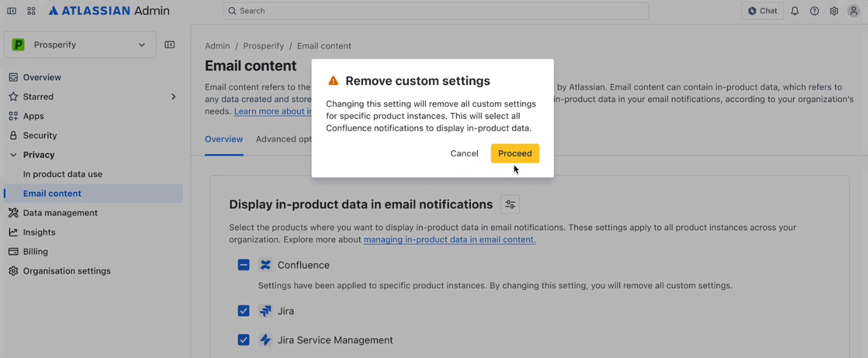Viewport: 868px width, 358px height.
Task: Open the Chat button
Action: 763,11
